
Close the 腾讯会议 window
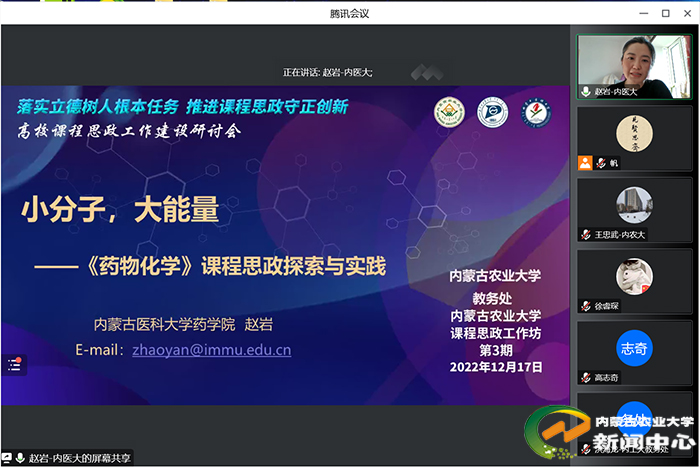point(688,13)
